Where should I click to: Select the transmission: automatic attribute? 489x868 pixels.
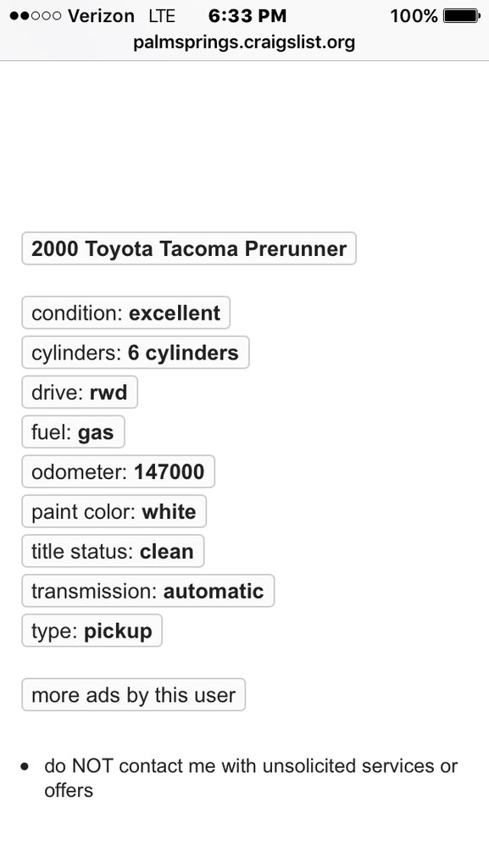click(x=147, y=591)
